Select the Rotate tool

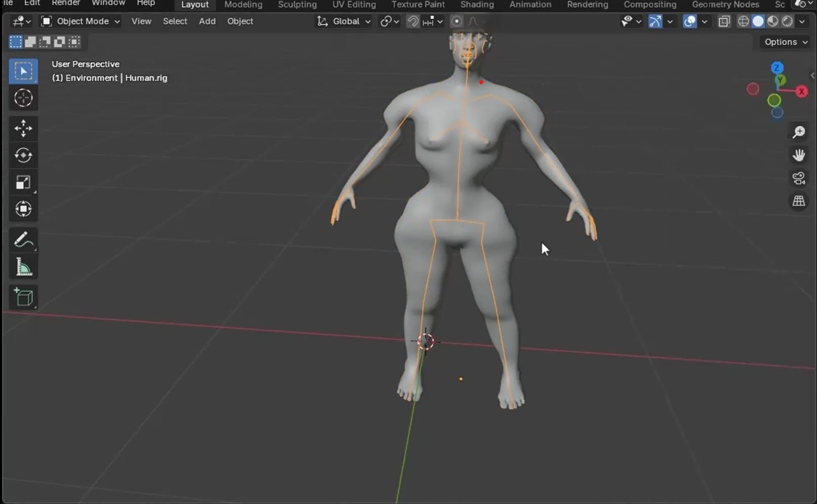pyautogui.click(x=23, y=155)
